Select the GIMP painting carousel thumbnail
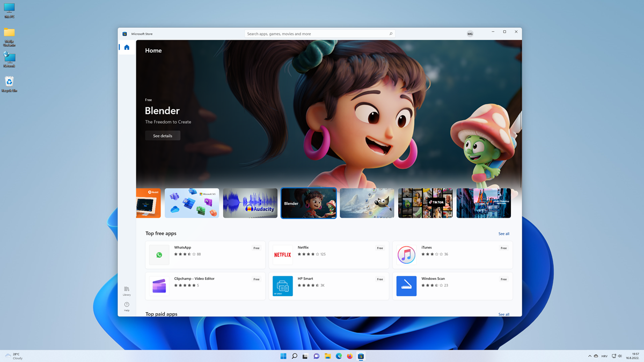Image resolution: width=644 pixels, height=362 pixels. point(367,203)
